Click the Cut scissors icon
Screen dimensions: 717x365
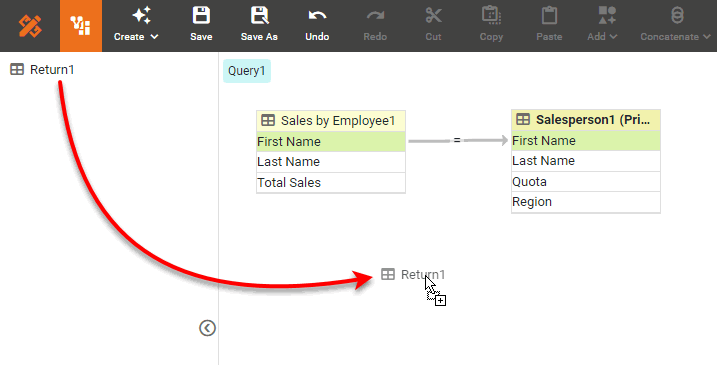click(433, 16)
